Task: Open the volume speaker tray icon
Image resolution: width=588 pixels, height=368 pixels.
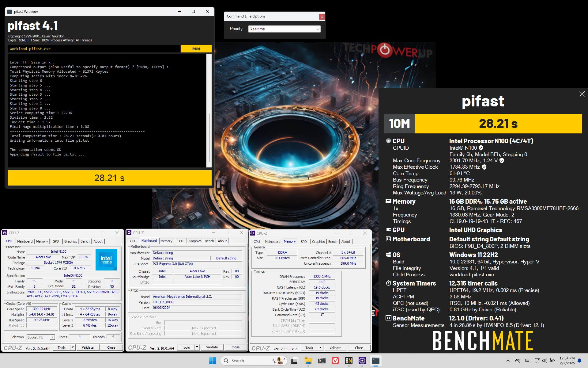Action: tap(545, 361)
